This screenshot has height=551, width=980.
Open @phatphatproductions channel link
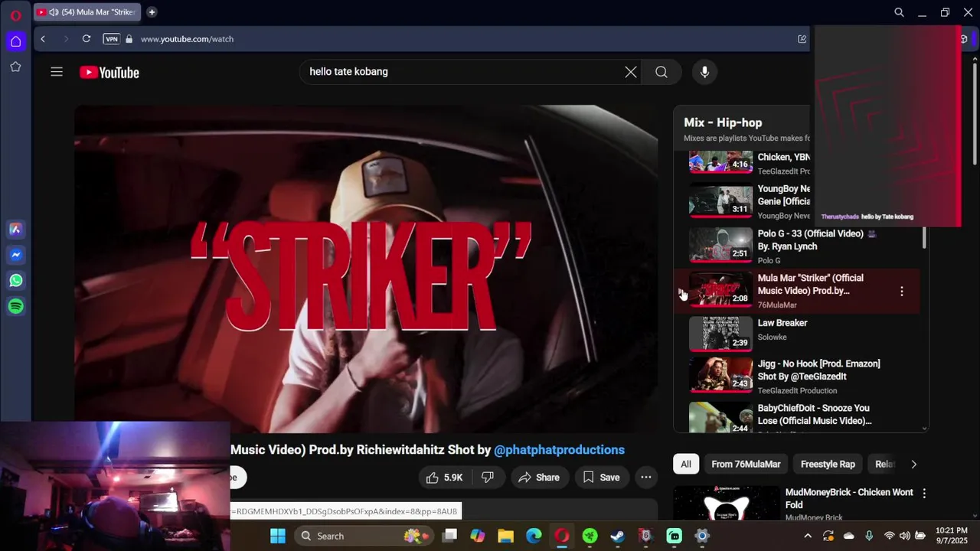(559, 450)
